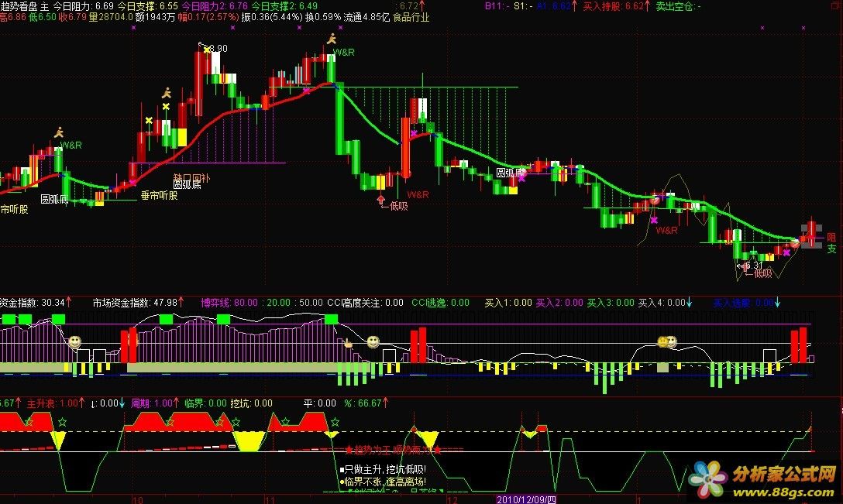Select the 垂帘听股 label near gap
This screenshot has height=504, width=843.
(160, 196)
